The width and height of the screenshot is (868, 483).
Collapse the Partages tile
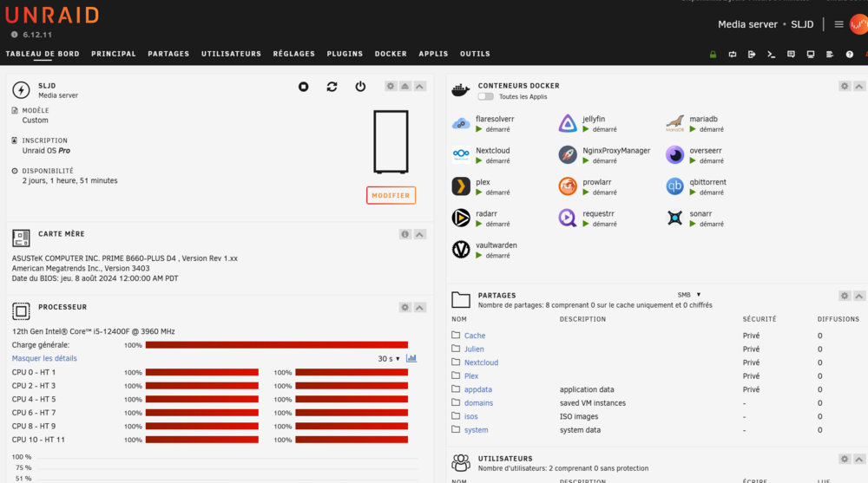point(859,296)
